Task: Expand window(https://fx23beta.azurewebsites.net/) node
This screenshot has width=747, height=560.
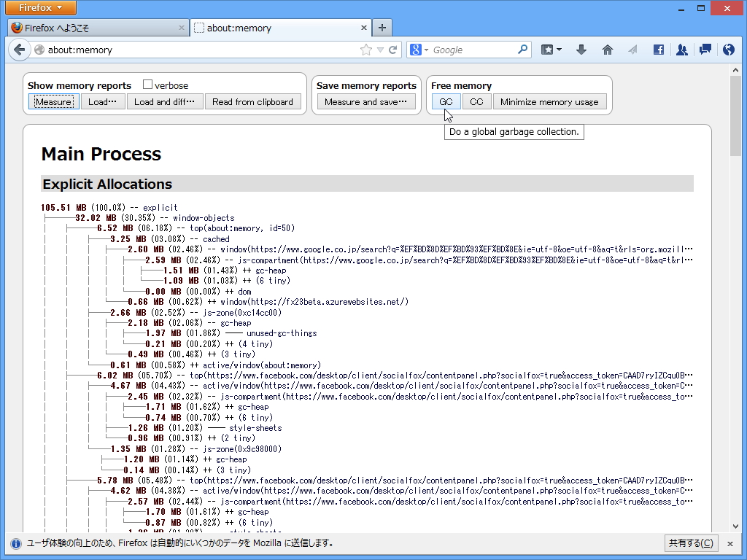Action: tap(268, 302)
